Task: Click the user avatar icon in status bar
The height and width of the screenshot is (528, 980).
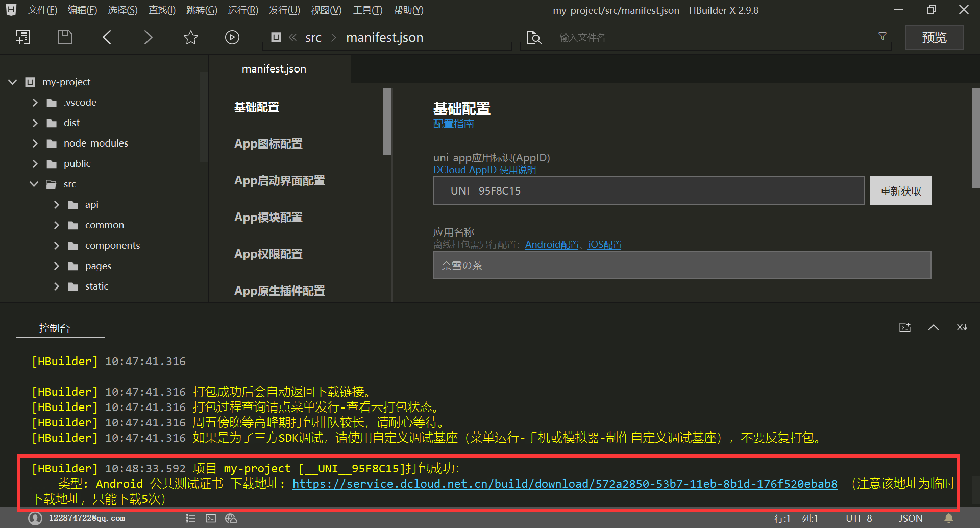Action: (35, 518)
